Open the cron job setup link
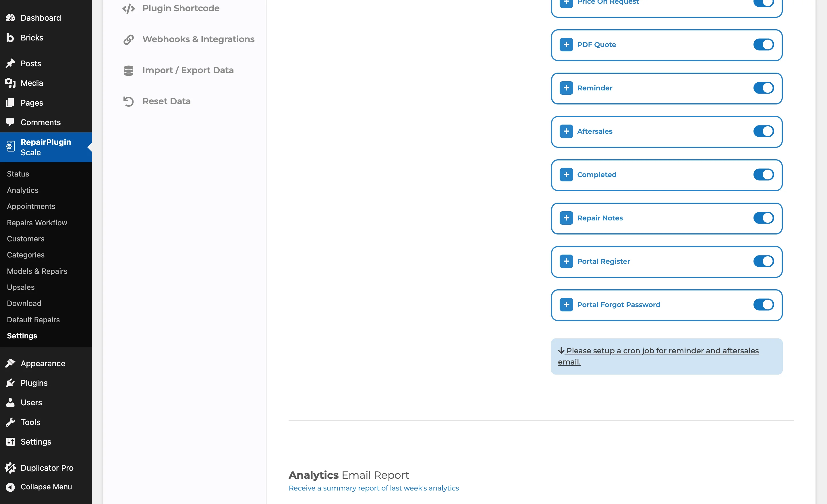The width and height of the screenshot is (827, 504). point(658,356)
